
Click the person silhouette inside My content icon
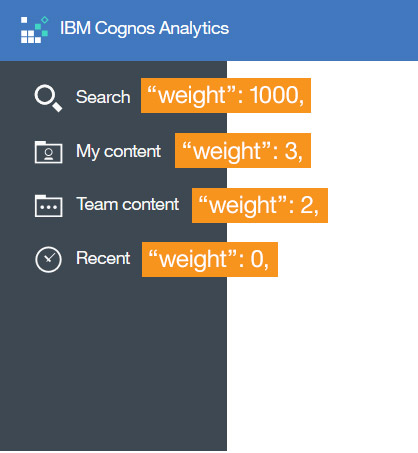tap(49, 154)
